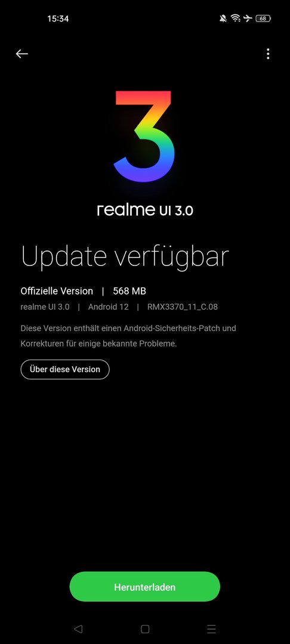This screenshot has width=290, height=644.
Task: Tap the 568 MB size text
Action: pos(129,291)
